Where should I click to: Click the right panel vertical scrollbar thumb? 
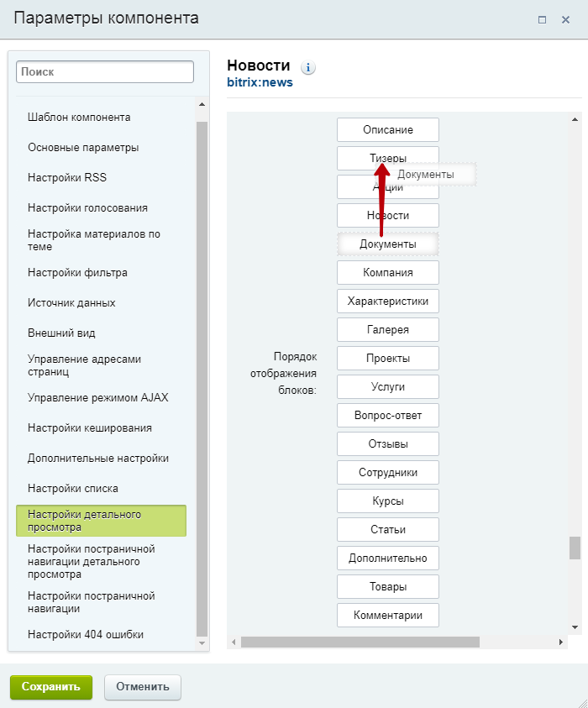575,548
